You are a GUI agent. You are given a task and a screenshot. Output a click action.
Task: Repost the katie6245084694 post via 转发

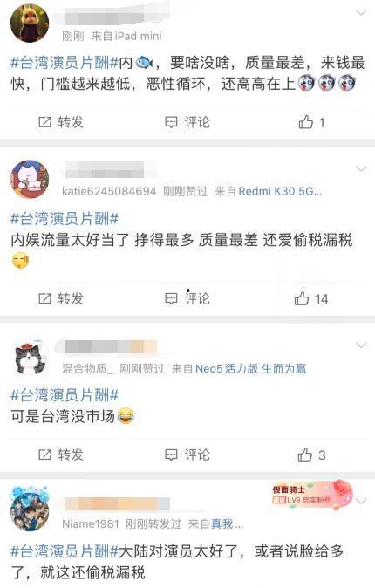point(61,298)
